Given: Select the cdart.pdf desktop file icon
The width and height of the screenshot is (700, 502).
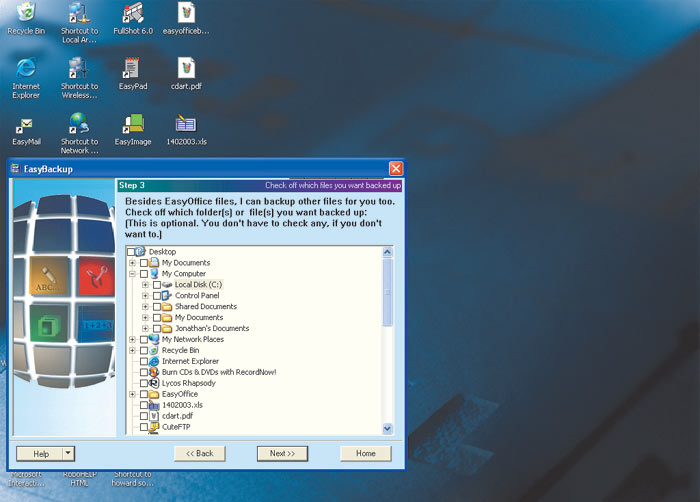Looking at the screenshot, I should click(186, 69).
